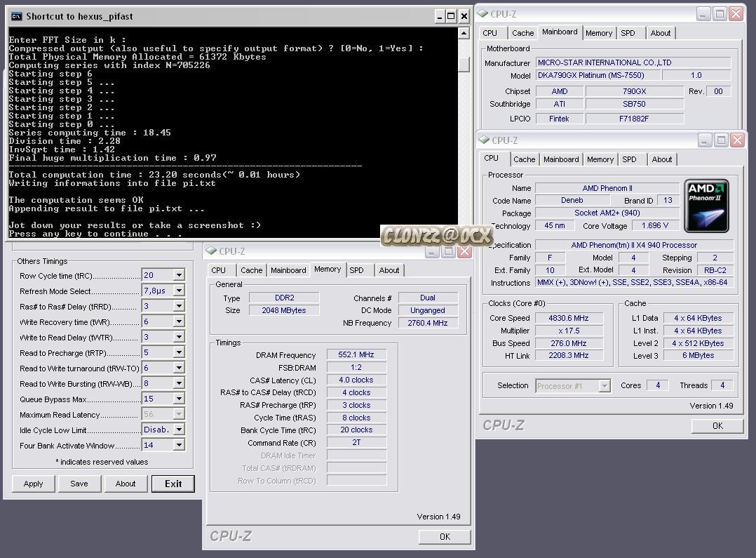Open SPD tab in Mainboard CPU-Z window
The width and height of the screenshot is (756, 558).
(628, 33)
